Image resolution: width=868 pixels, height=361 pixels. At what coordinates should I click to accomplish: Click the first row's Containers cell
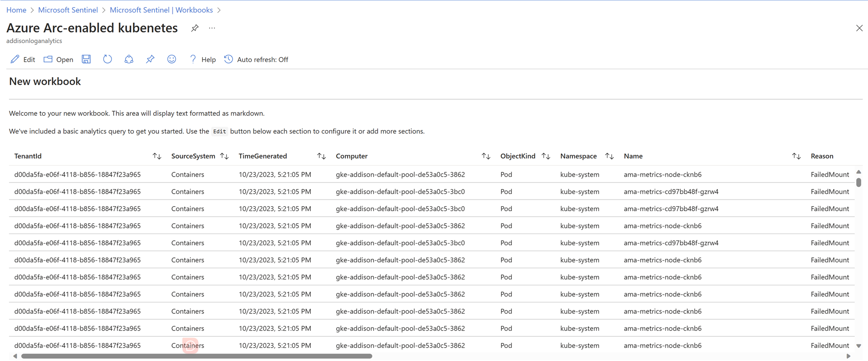pos(188,174)
